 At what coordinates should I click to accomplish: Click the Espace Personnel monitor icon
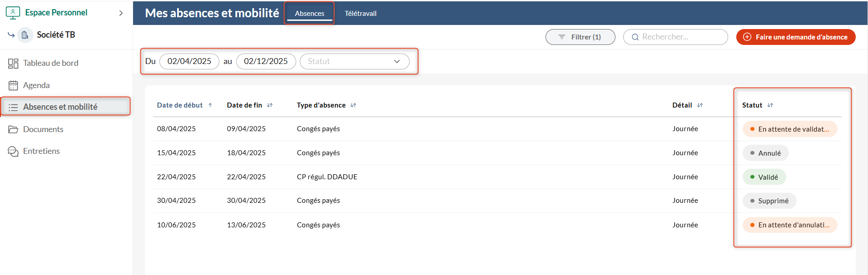[x=13, y=13]
